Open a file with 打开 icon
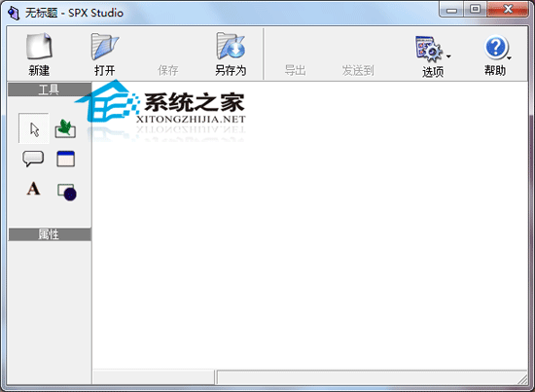Image resolution: width=535 pixels, height=392 pixels. 105,46
